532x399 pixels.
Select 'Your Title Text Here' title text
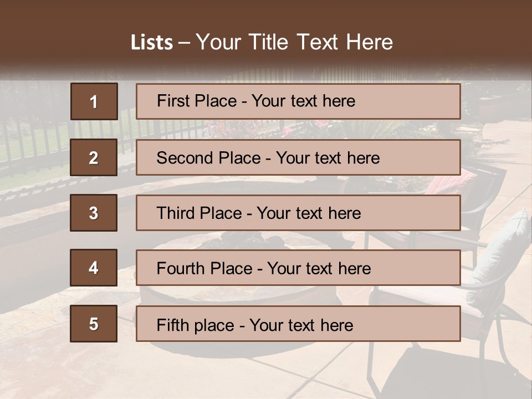point(294,43)
